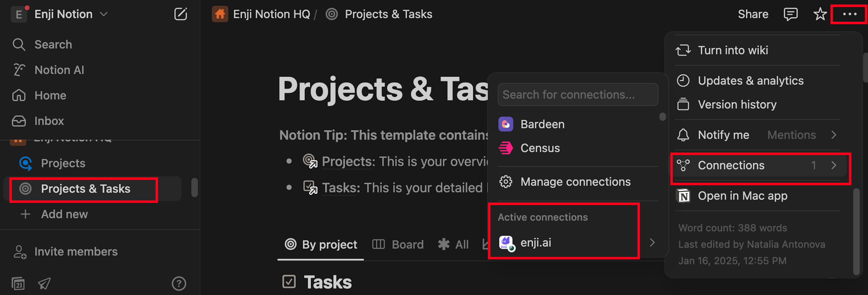This screenshot has width=868, height=295.
Task: Focus the Search for connections field
Action: (578, 95)
